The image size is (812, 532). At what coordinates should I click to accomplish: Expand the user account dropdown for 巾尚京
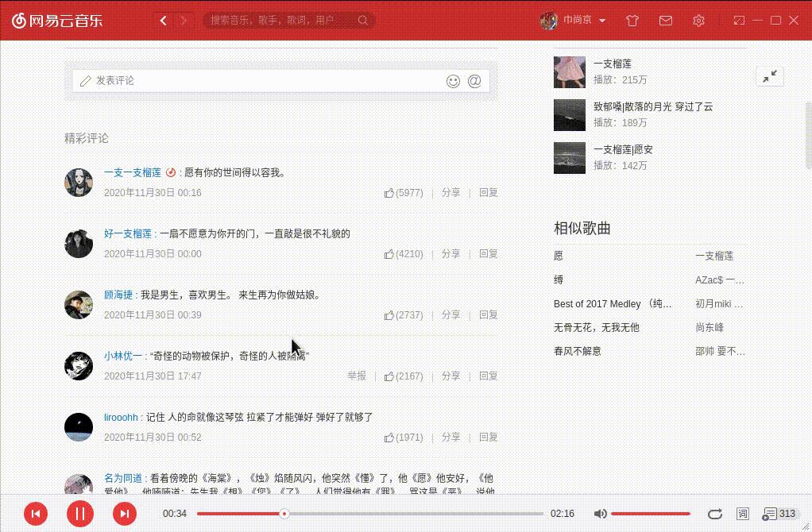[x=581, y=20]
